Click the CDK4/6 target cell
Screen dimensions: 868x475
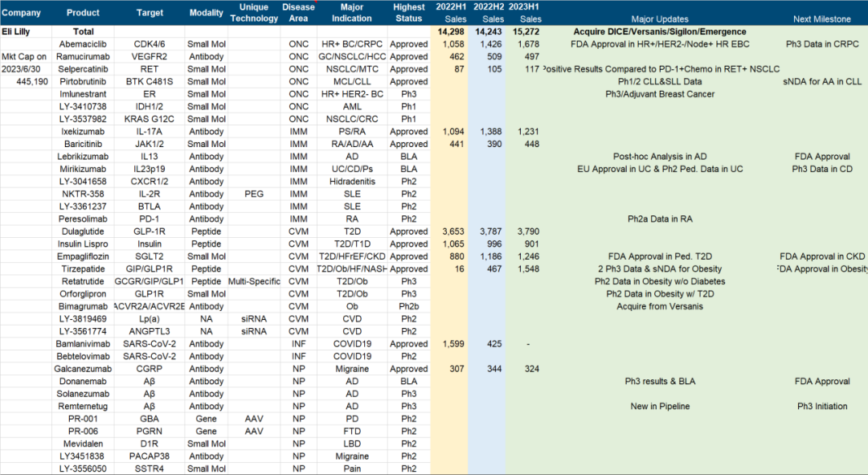[x=149, y=44]
